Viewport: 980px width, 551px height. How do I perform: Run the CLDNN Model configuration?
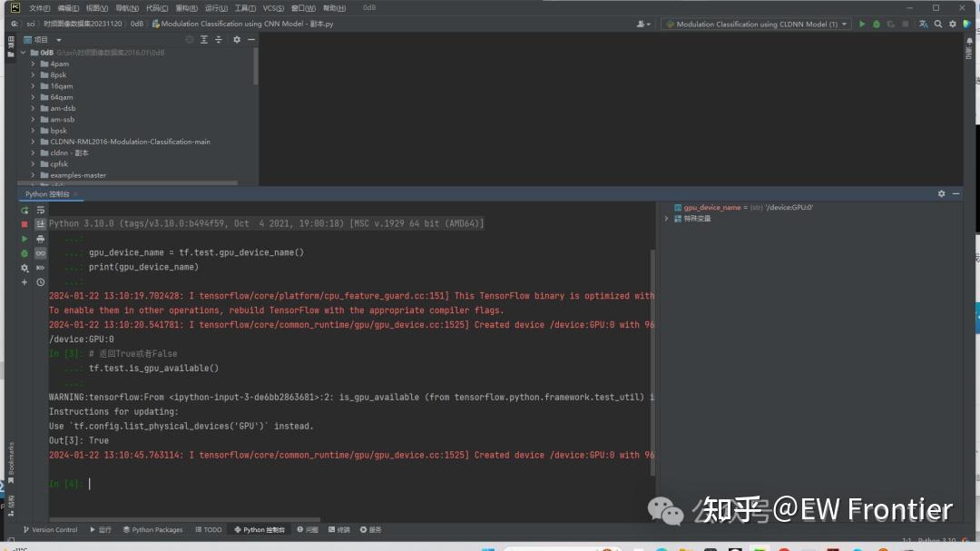[x=862, y=25]
